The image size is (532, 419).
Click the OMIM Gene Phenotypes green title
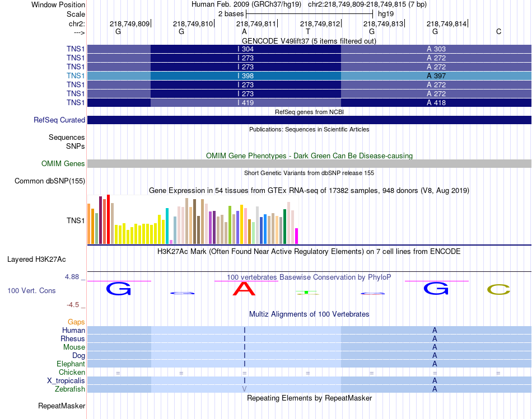click(309, 156)
